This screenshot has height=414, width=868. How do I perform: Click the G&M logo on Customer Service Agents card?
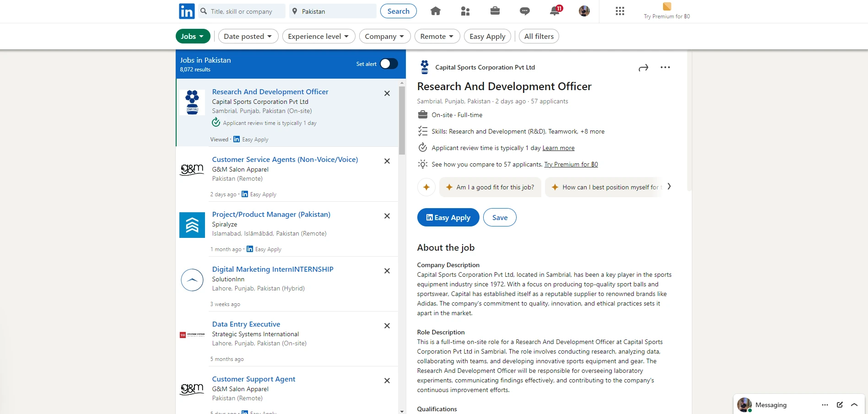click(192, 169)
